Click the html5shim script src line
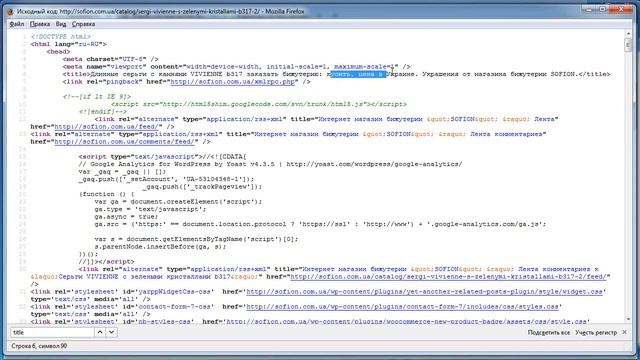 click(x=258, y=104)
